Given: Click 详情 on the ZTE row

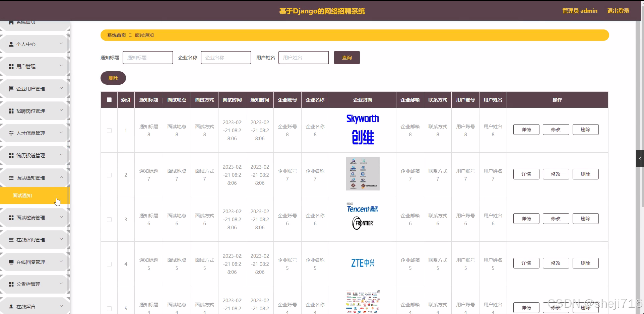Looking at the screenshot, I should (526, 263).
